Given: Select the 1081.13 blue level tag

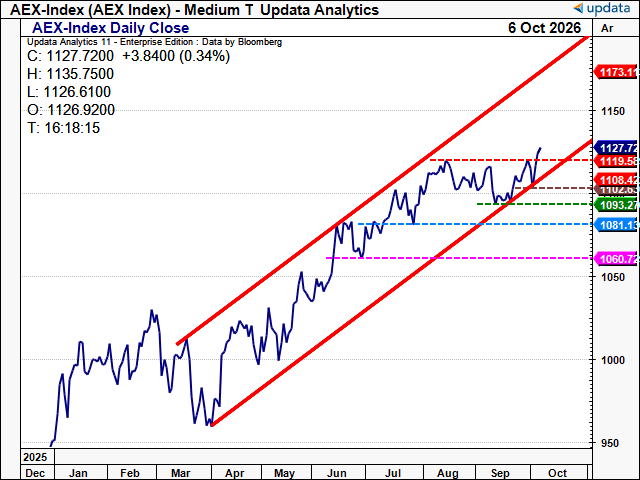Looking at the screenshot, I should point(616,225).
